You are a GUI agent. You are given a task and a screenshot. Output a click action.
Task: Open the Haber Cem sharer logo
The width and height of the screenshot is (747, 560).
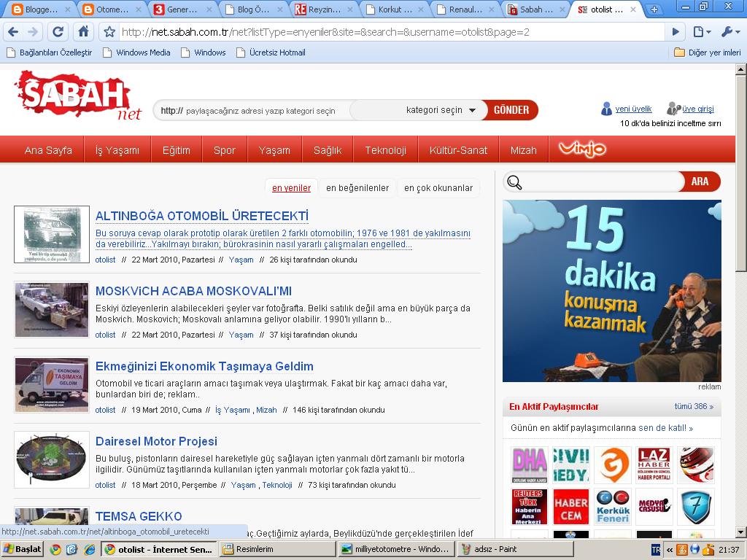tap(571, 506)
